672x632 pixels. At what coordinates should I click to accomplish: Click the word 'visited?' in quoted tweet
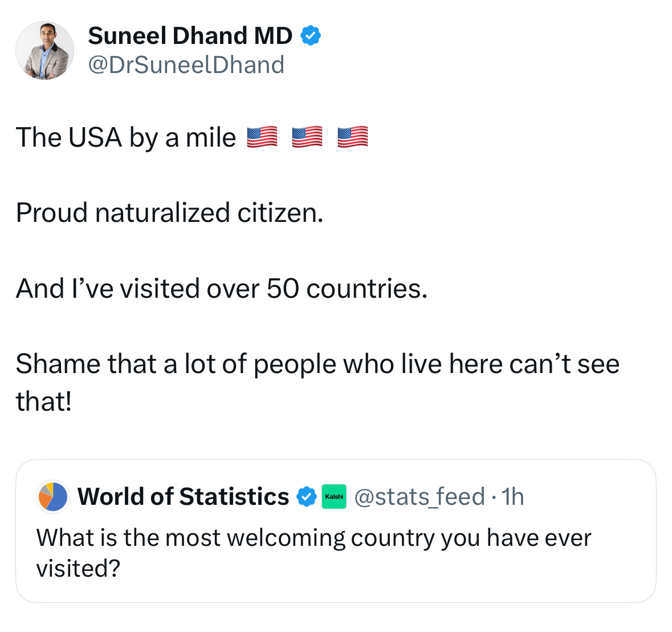pyautogui.click(x=79, y=569)
